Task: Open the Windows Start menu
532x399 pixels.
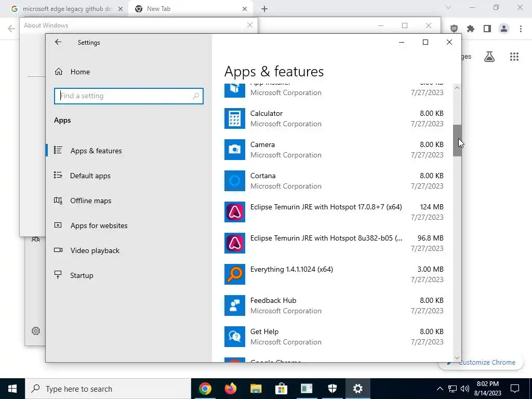Action: [12, 389]
